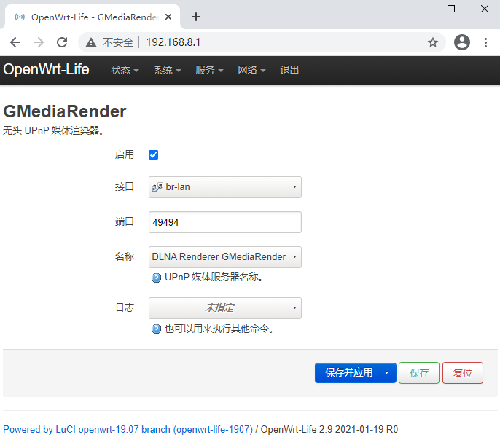Click the OpenWrt-Life brand title
500x448 pixels.
(x=46, y=69)
